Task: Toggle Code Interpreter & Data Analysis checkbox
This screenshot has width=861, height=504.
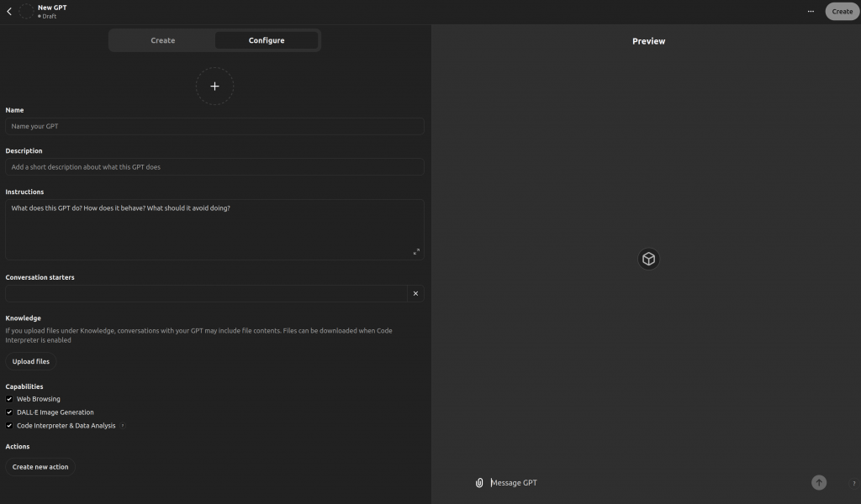Action: [9, 426]
